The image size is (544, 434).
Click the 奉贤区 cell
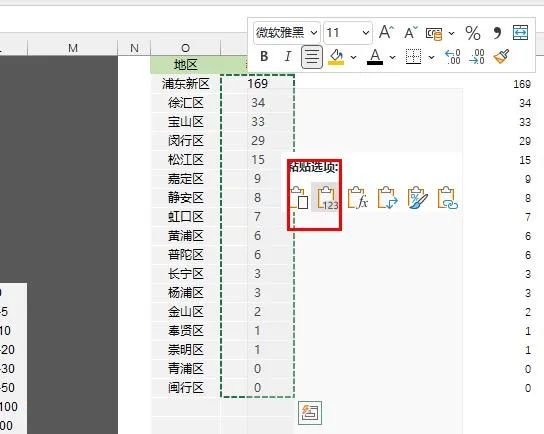point(186,331)
